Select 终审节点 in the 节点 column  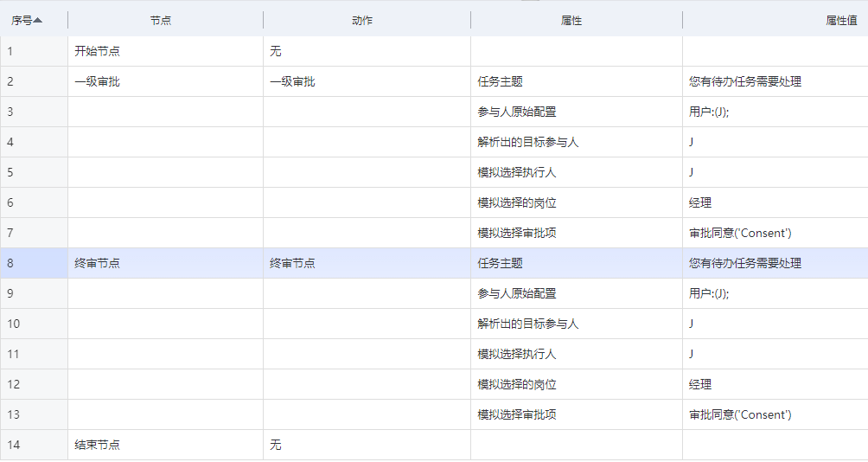pyautogui.click(x=98, y=263)
